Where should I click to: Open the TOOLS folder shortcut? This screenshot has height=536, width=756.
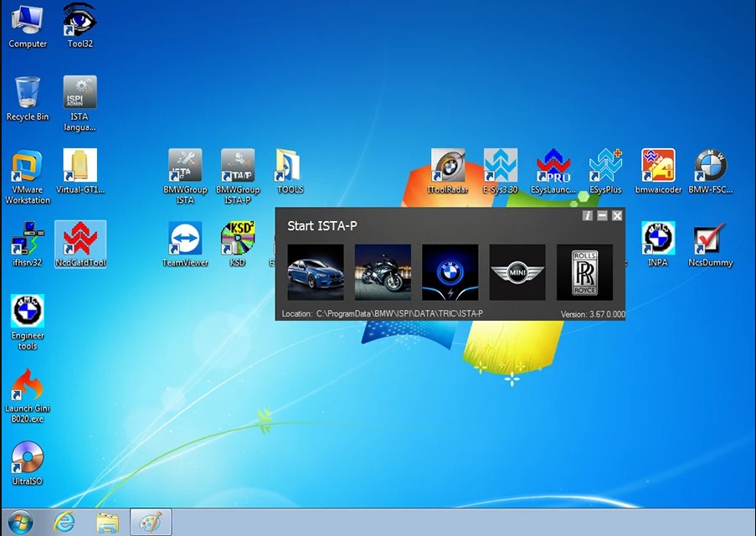pos(290,172)
